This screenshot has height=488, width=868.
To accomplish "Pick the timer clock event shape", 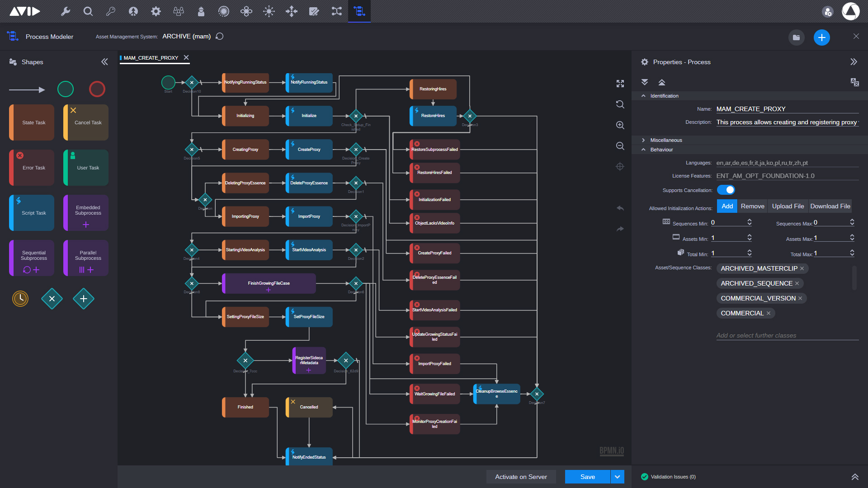I will tap(20, 298).
